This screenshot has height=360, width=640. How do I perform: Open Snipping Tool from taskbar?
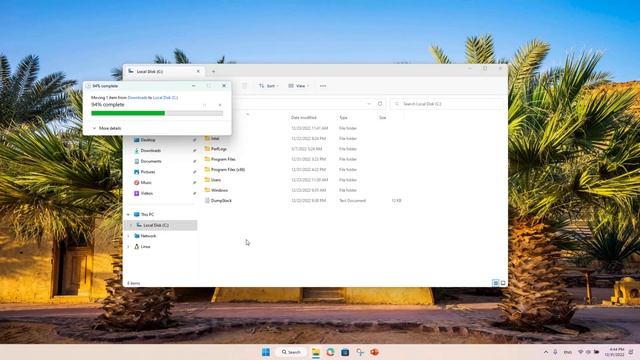pyautogui.click(x=360, y=352)
